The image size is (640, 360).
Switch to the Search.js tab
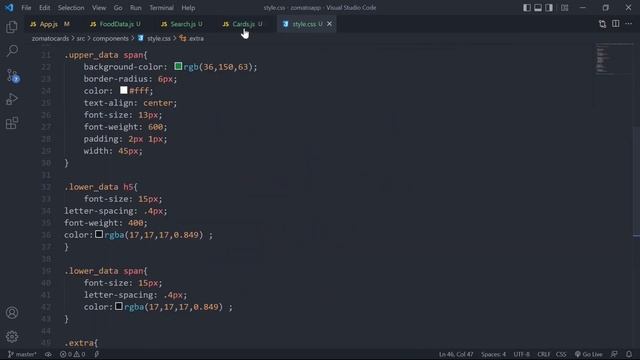pyautogui.click(x=182, y=24)
